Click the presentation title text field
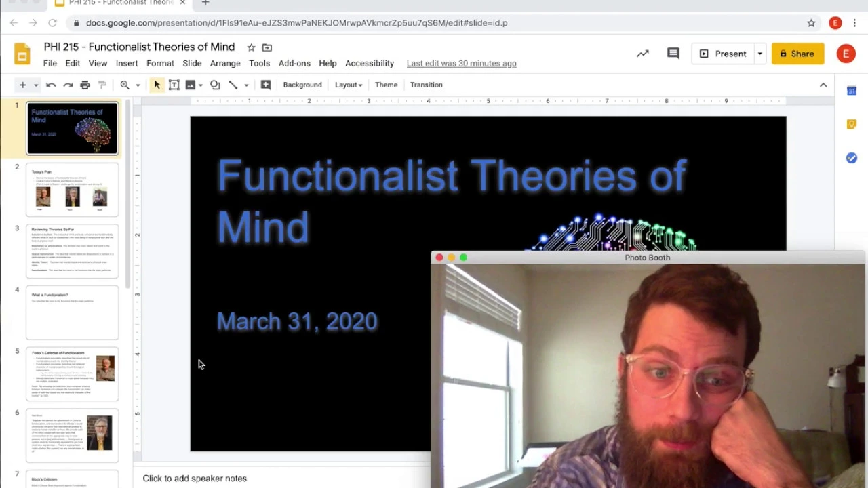868x488 pixels. (139, 47)
